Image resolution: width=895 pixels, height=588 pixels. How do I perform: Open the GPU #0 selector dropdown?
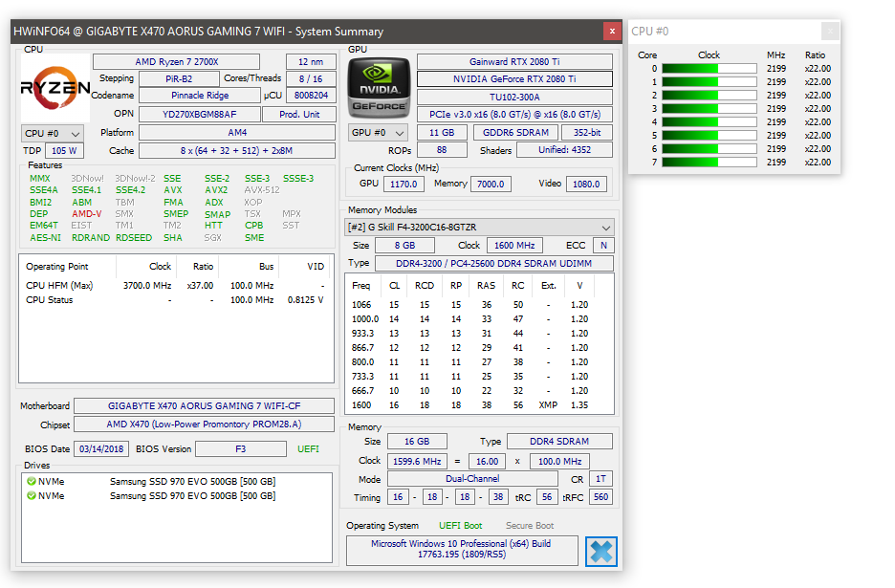(x=378, y=133)
